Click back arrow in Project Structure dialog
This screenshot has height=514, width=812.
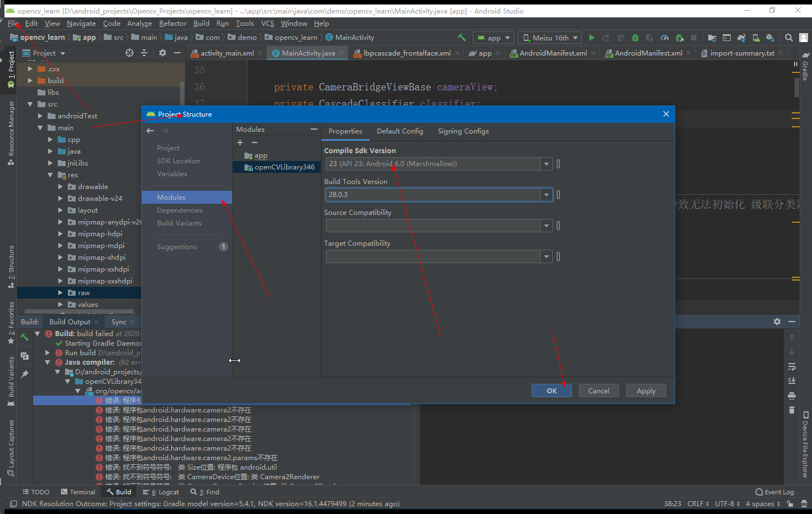(150, 131)
